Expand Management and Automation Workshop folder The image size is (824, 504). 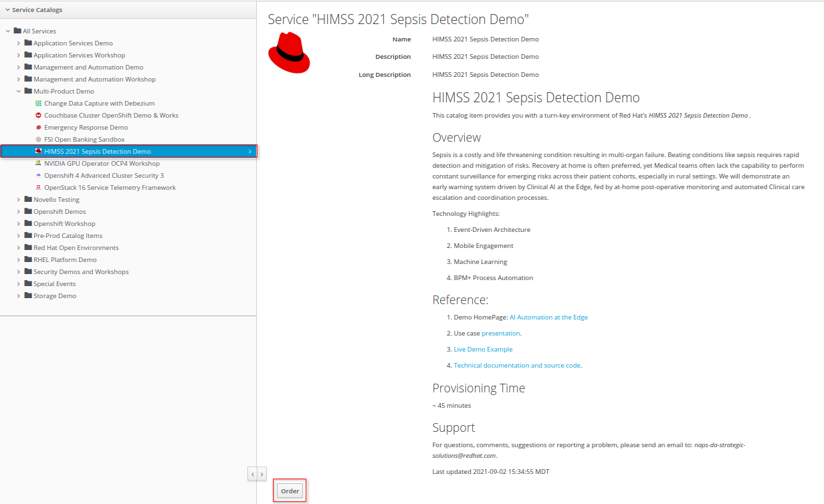tap(19, 80)
